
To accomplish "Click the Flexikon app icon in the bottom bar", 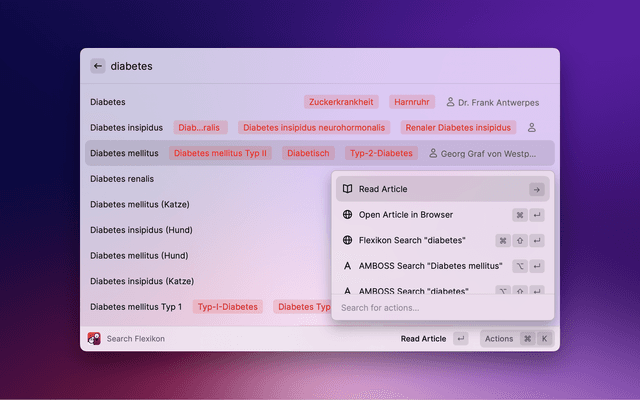I will pyautogui.click(x=94, y=339).
